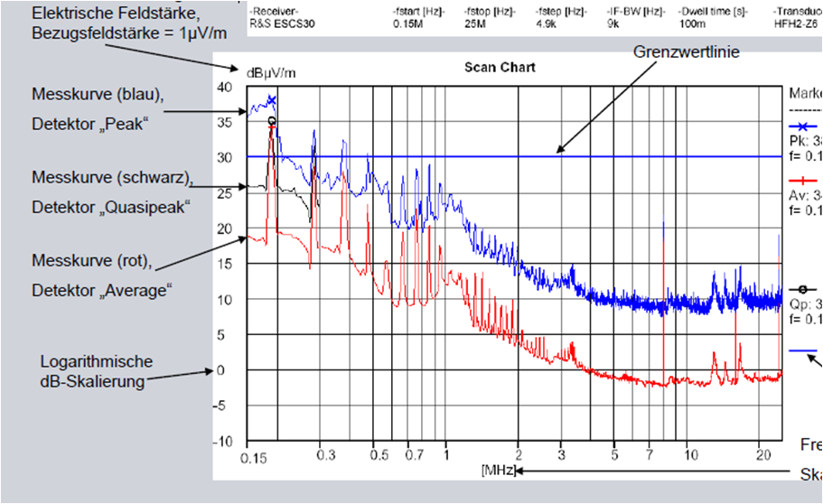
Task: Click the x-axis tick label 3
Action: pyautogui.click(x=561, y=454)
